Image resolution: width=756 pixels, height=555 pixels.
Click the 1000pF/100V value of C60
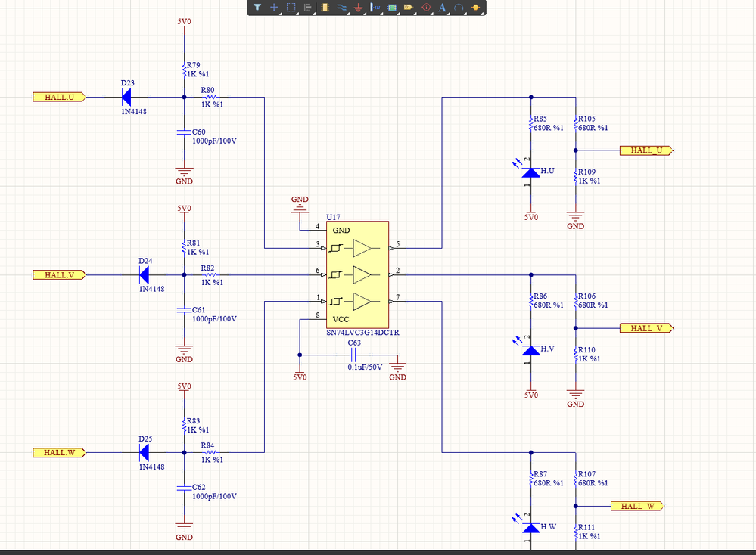(215, 141)
